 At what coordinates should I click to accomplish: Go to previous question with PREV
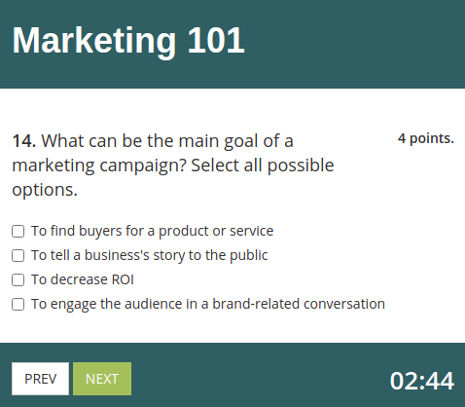[x=40, y=379]
